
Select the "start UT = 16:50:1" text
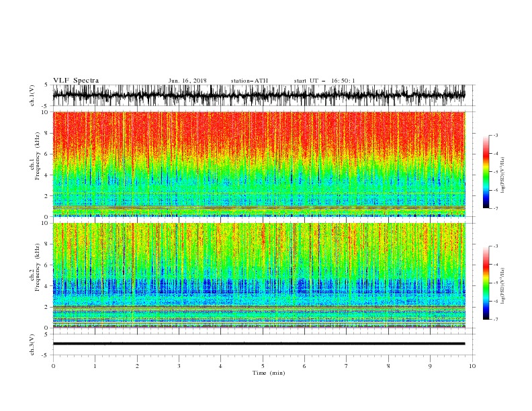324,81
